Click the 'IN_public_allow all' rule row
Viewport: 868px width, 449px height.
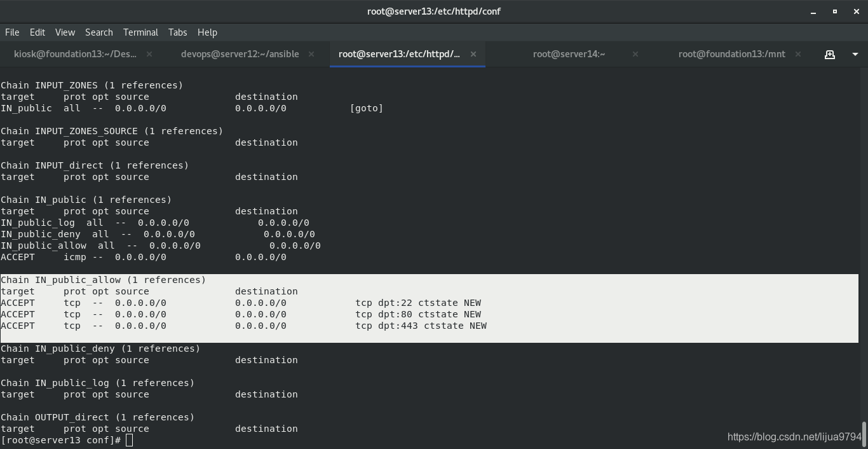[161, 245]
